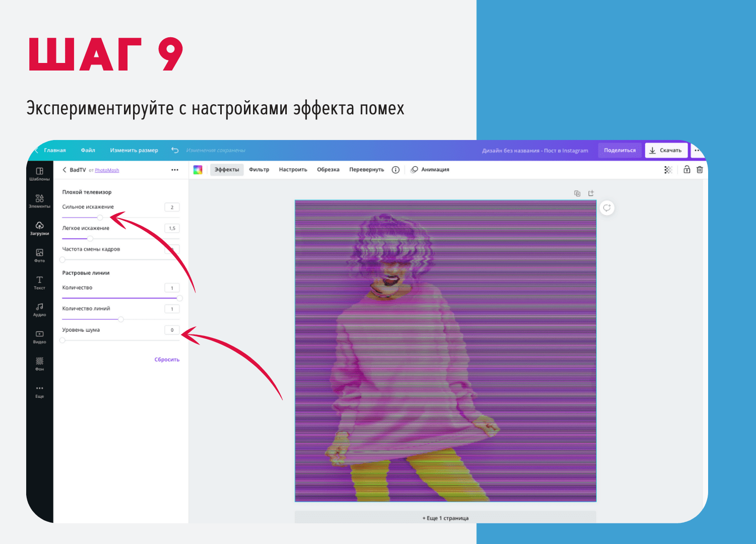Screen dimensions: 756x544
Task: Open the Загрузки uploads panel
Action: coord(39,228)
